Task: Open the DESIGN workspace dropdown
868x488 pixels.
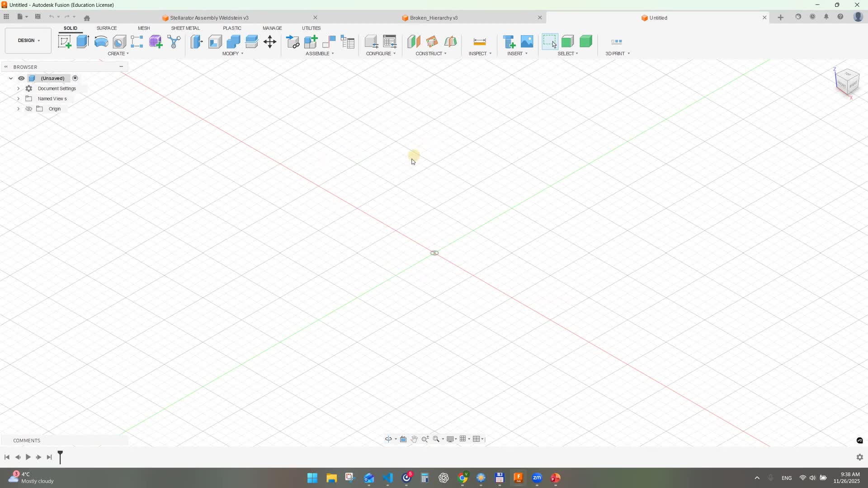Action: click(28, 41)
